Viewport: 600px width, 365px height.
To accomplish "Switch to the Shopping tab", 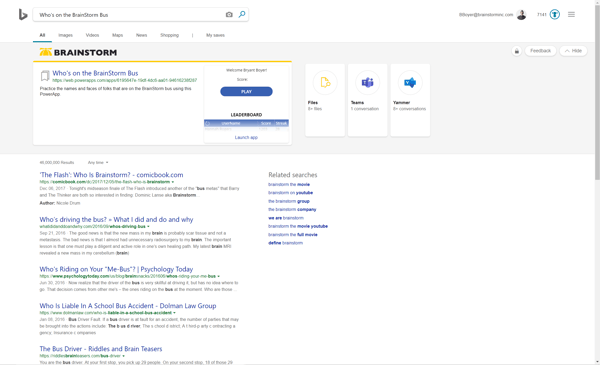I will tap(170, 35).
